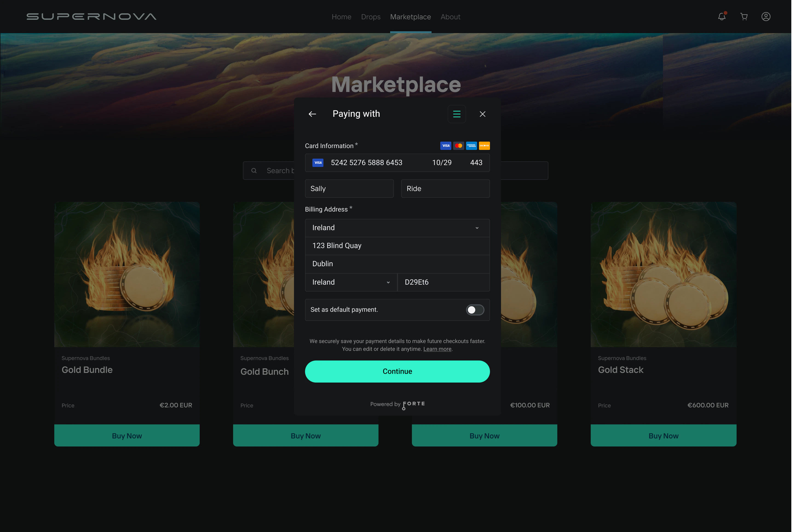Open the Gold Stack bundle thumbnail

(x=663, y=275)
